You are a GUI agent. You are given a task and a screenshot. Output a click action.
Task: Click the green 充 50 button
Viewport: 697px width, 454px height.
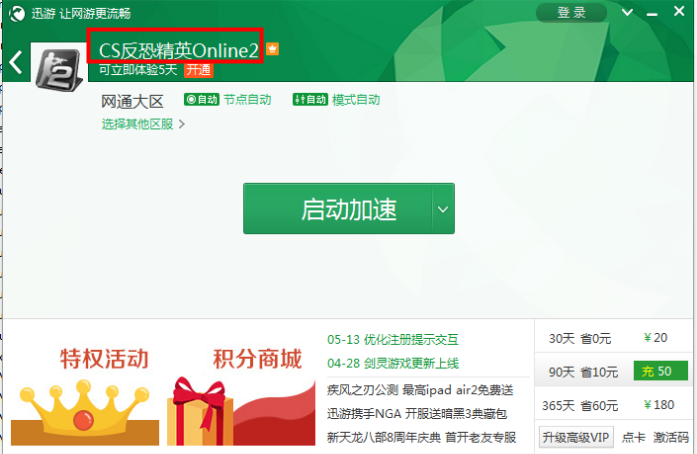coord(661,371)
